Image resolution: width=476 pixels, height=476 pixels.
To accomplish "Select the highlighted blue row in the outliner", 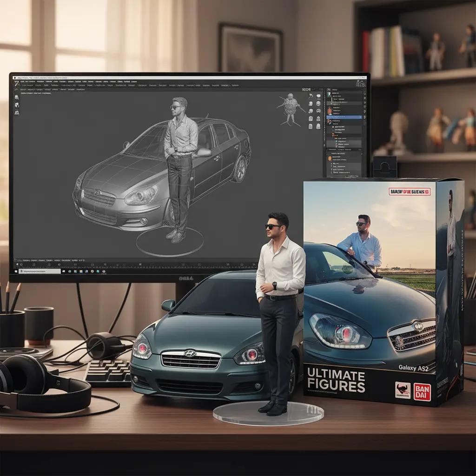I will click(344, 117).
